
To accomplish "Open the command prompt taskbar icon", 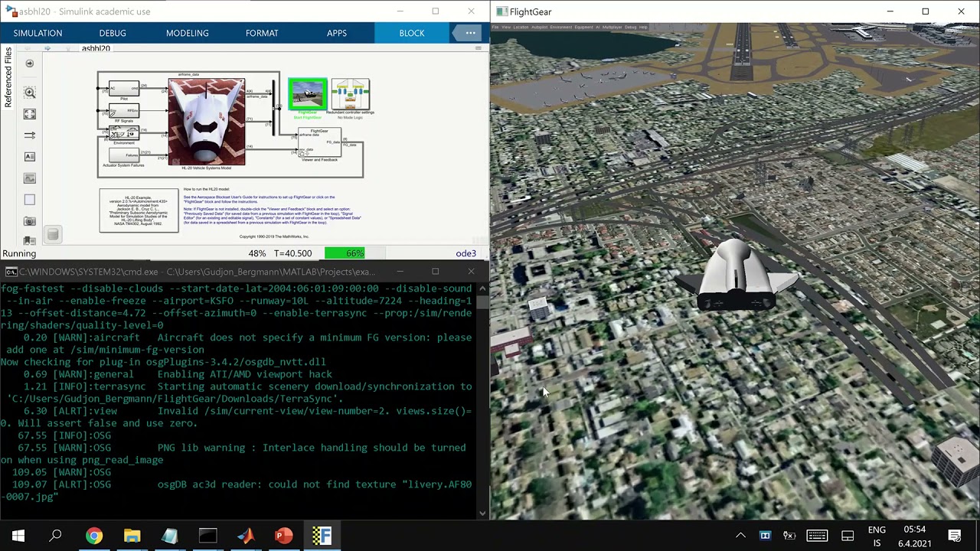I will [x=207, y=536].
